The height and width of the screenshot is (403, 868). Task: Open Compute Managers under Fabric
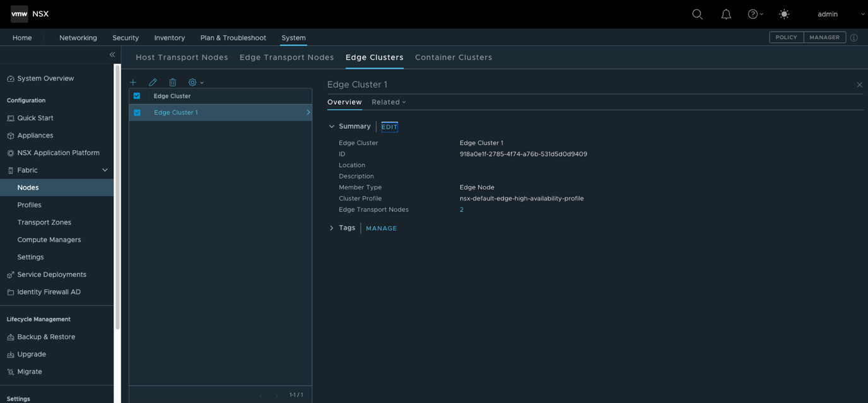(x=49, y=240)
